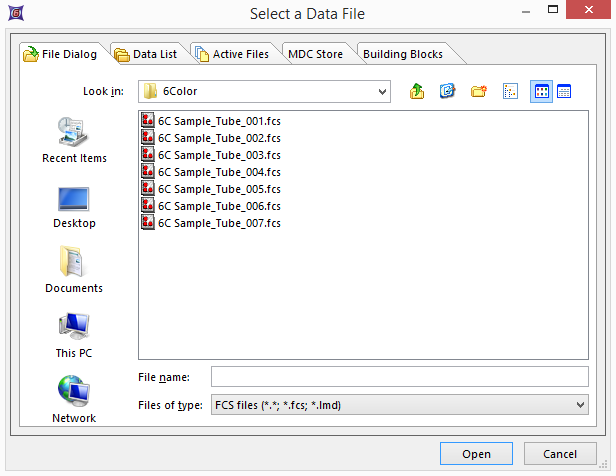Select file 6C Sample_Tube_004.fcs

coord(218,172)
